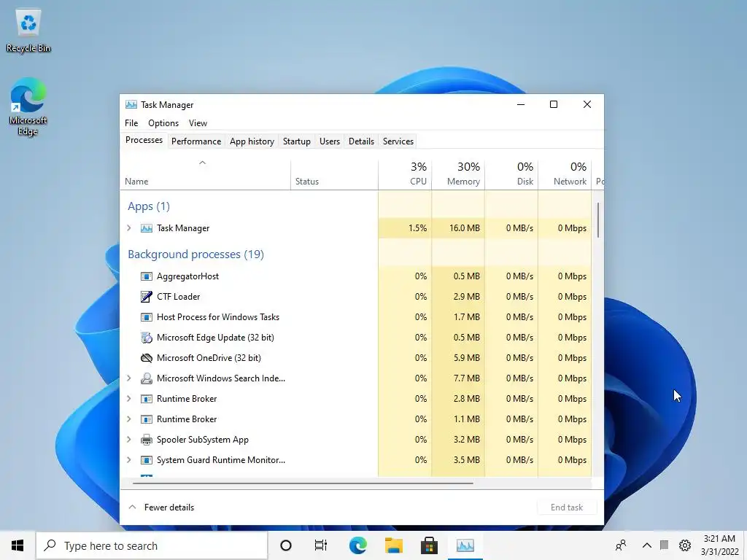
Task: Select the Apps (1) group header
Action: point(149,206)
